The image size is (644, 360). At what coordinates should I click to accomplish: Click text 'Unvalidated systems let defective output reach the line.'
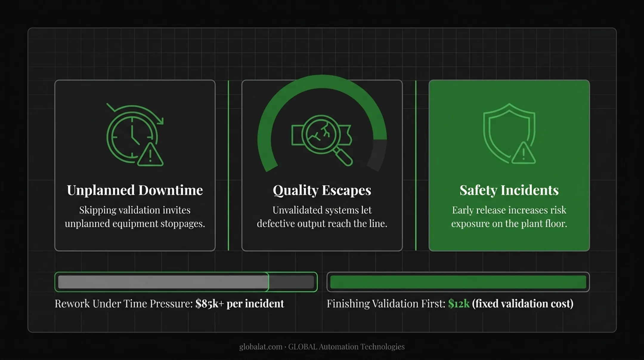pos(322,217)
